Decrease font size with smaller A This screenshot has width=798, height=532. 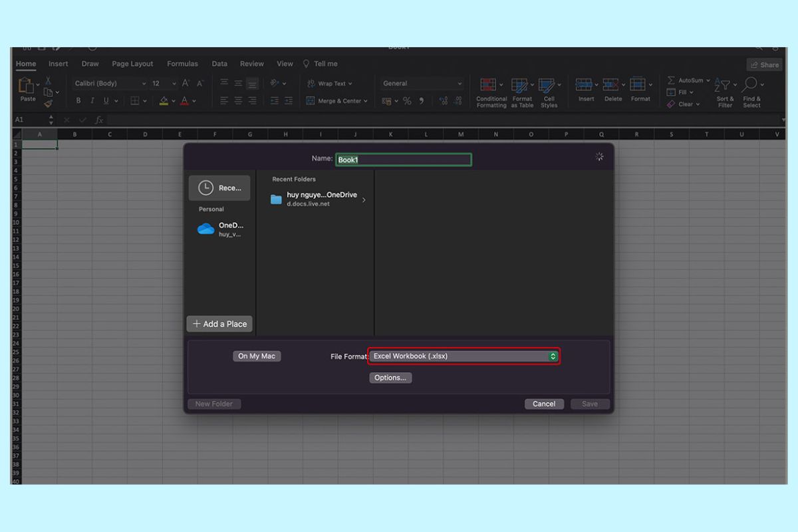point(199,83)
